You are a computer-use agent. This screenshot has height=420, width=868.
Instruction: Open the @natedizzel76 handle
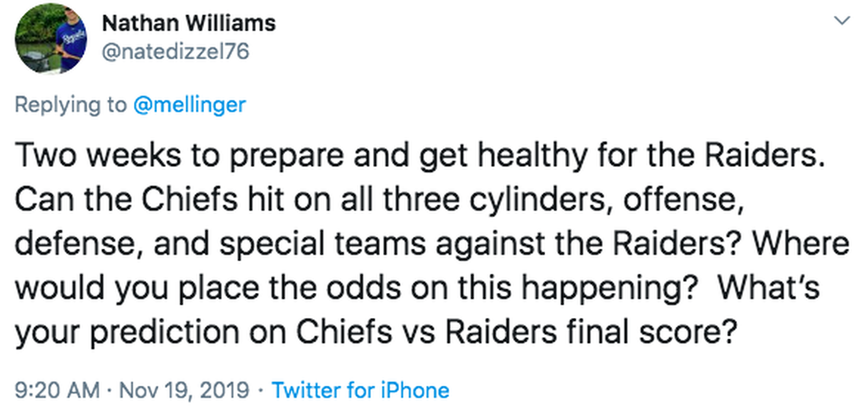pos(175,52)
